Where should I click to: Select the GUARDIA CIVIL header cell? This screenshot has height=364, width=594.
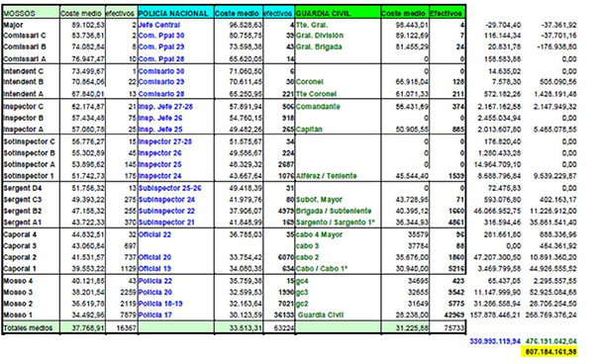tap(338, 13)
